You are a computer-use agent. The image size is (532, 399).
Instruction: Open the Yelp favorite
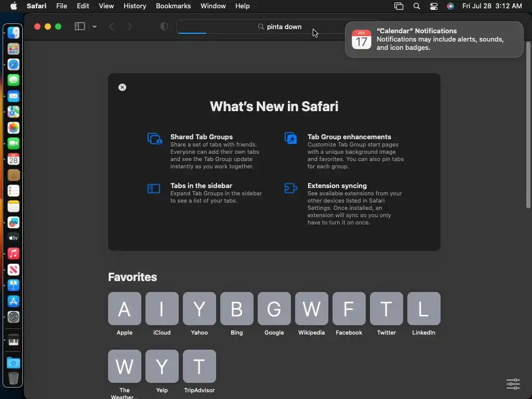coord(162,366)
